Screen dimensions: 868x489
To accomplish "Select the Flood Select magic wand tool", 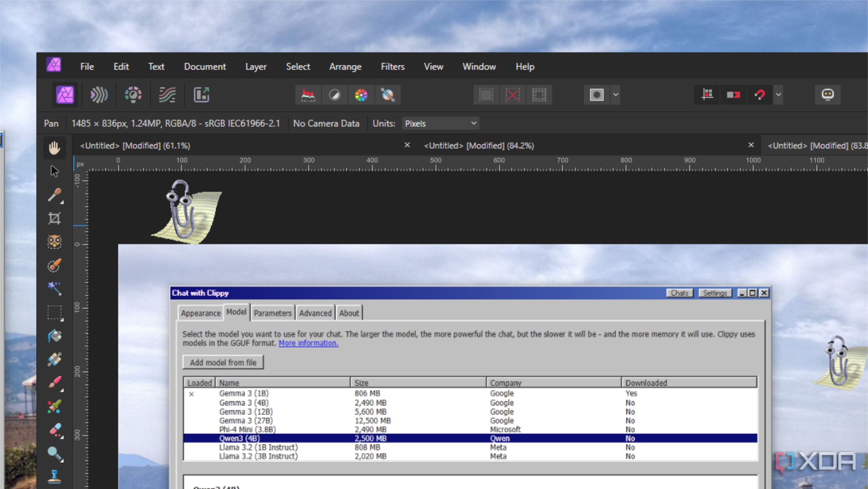I will coord(54,289).
